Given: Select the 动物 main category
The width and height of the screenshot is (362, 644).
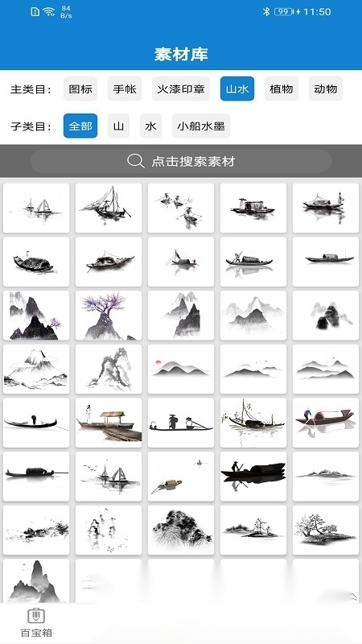Looking at the screenshot, I should point(326,89).
